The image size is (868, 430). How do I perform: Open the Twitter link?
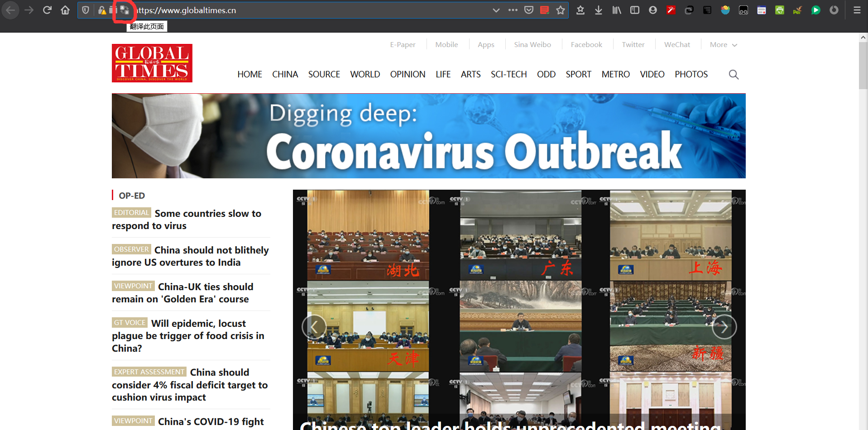point(633,44)
